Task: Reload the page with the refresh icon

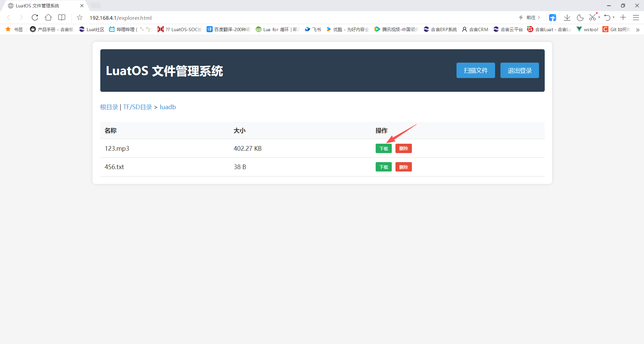Action: coord(35,17)
